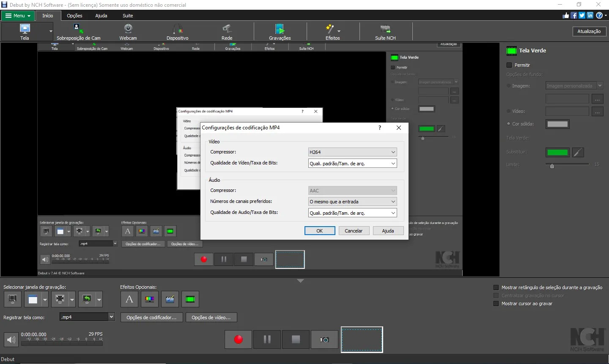The width and height of the screenshot is (609, 364).
Task: Click the record button in bottom controls
Action: click(239, 339)
